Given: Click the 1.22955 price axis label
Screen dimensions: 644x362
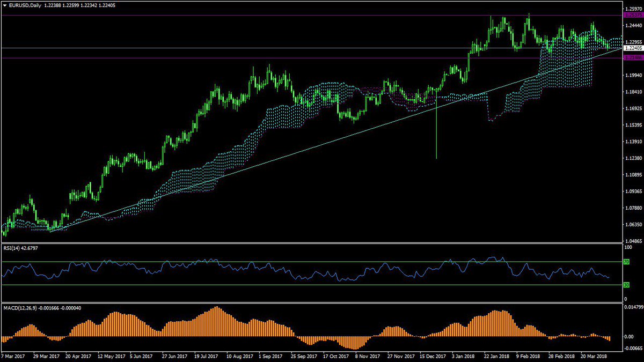Looking at the screenshot, I should (x=633, y=42).
